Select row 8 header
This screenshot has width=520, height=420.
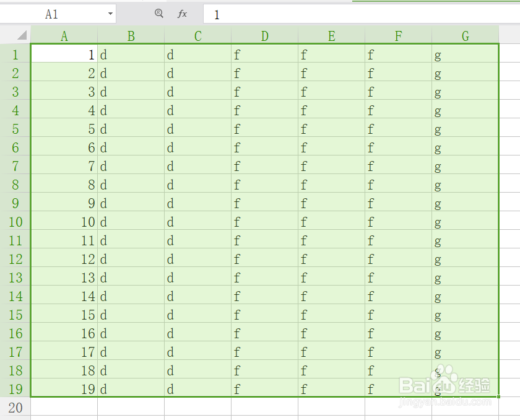pyautogui.click(x=15, y=183)
